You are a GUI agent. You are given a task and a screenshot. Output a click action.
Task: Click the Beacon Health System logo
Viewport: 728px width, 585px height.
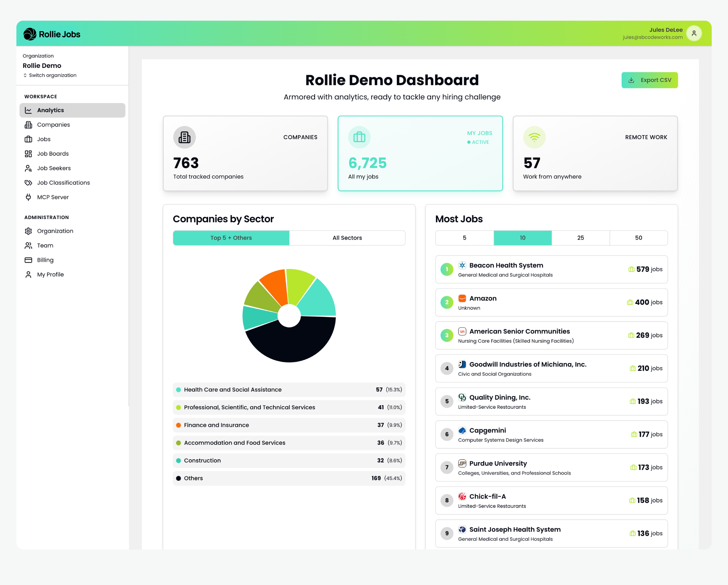462,266
